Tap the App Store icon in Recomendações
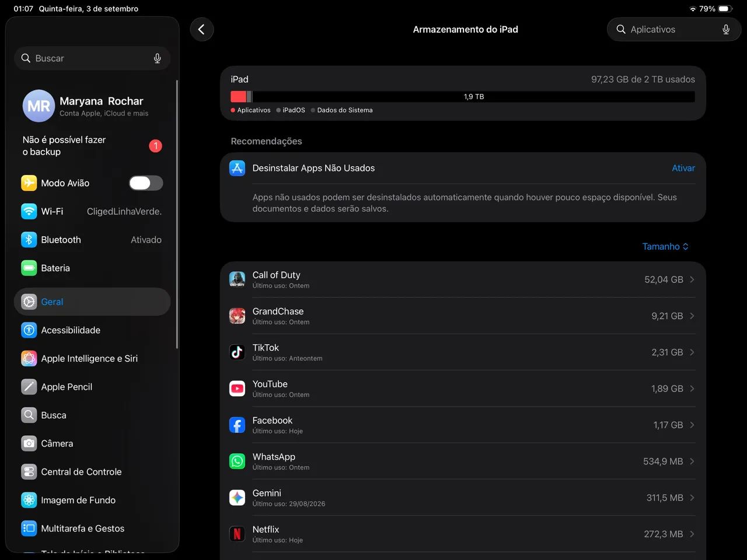This screenshot has width=747, height=560. (x=237, y=168)
